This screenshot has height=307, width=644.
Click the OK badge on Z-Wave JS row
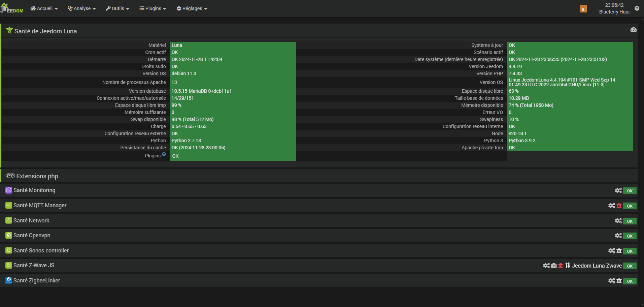pyautogui.click(x=630, y=266)
